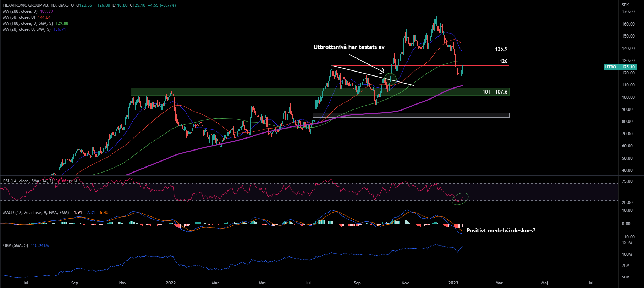Select the MA 50 indicator legend

point(19,17)
